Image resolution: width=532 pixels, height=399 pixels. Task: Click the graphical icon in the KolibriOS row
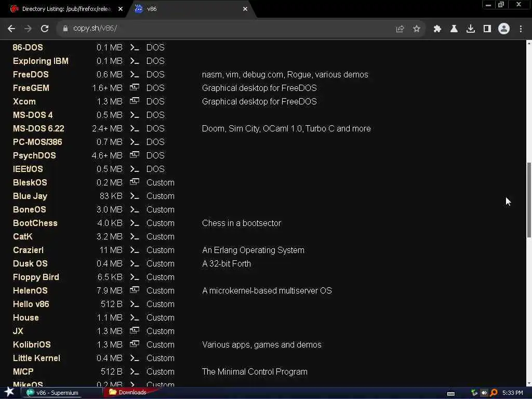[x=135, y=344]
